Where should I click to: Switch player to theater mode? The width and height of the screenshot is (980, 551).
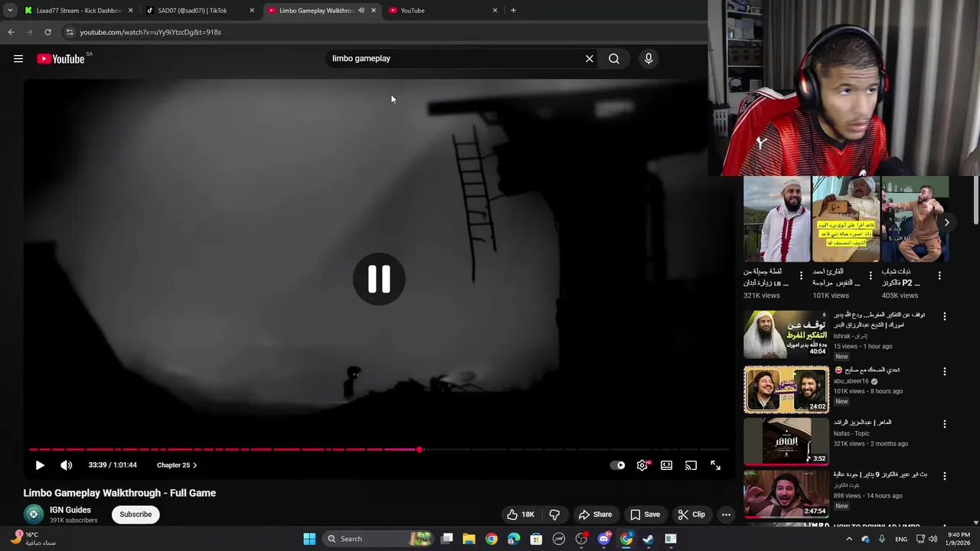tap(667, 465)
